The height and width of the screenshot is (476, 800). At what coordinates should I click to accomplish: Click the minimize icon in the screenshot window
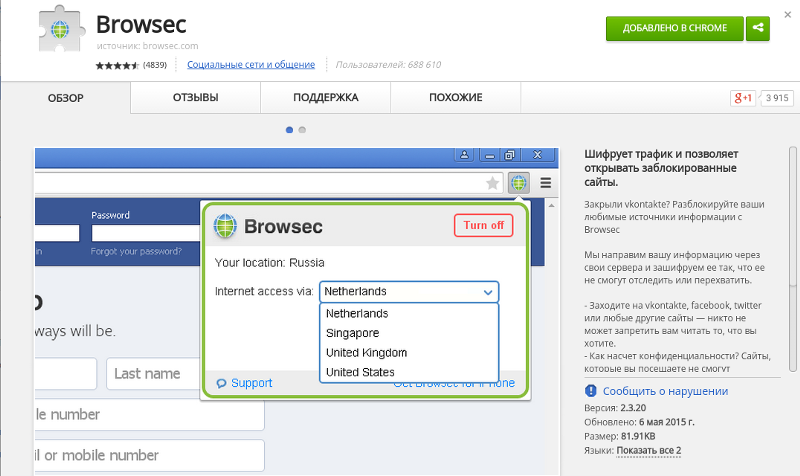tap(490, 155)
